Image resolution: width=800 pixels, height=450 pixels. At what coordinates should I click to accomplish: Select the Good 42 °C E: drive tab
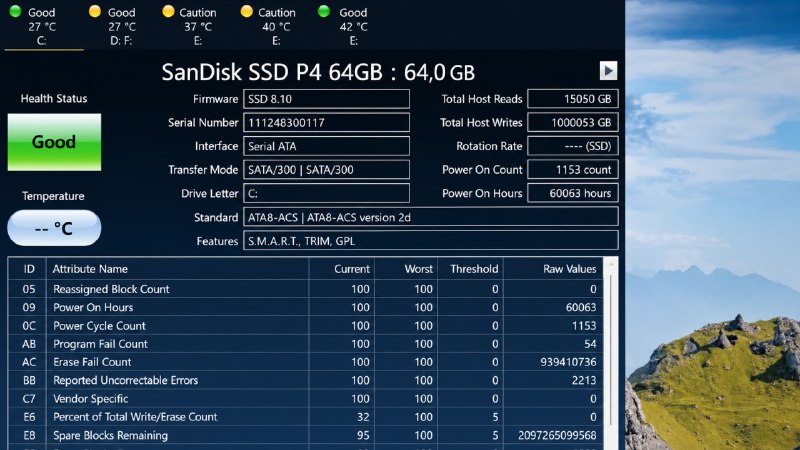pos(345,26)
